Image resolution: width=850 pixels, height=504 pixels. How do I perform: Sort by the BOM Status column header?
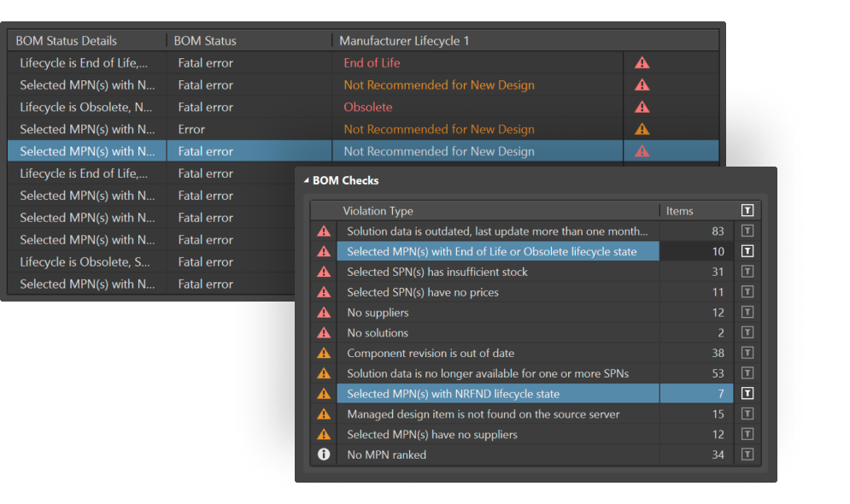(x=205, y=41)
